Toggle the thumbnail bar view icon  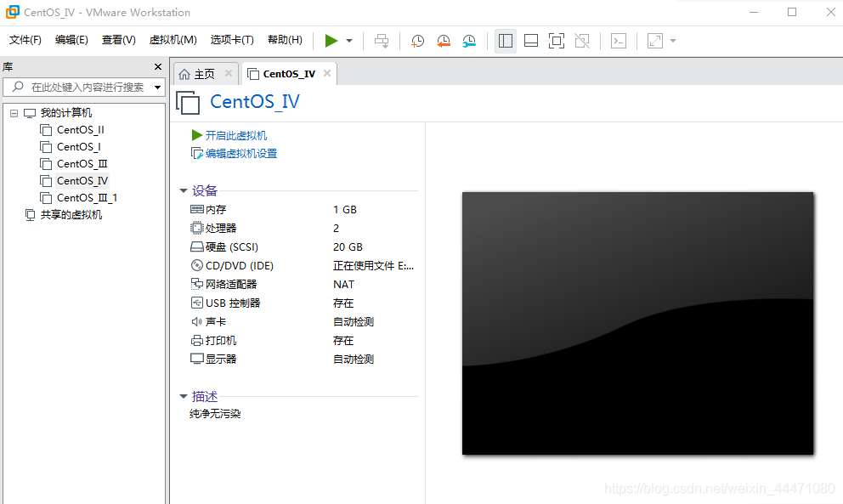coord(530,41)
